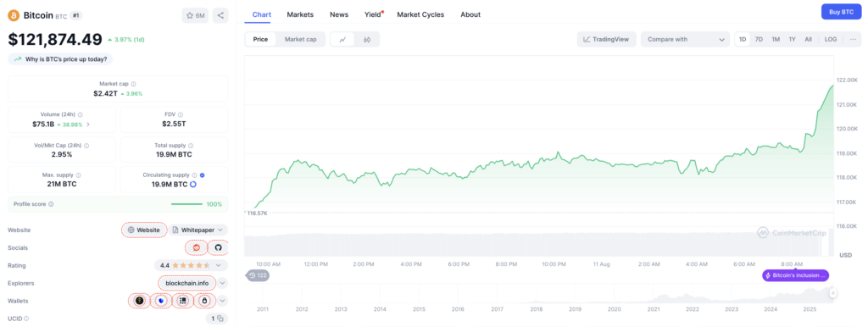The height and width of the screenshot is (327, 868).
Task: Click Volume (24h) info icon
Action: pyautogui.click(x=81, y=114)
